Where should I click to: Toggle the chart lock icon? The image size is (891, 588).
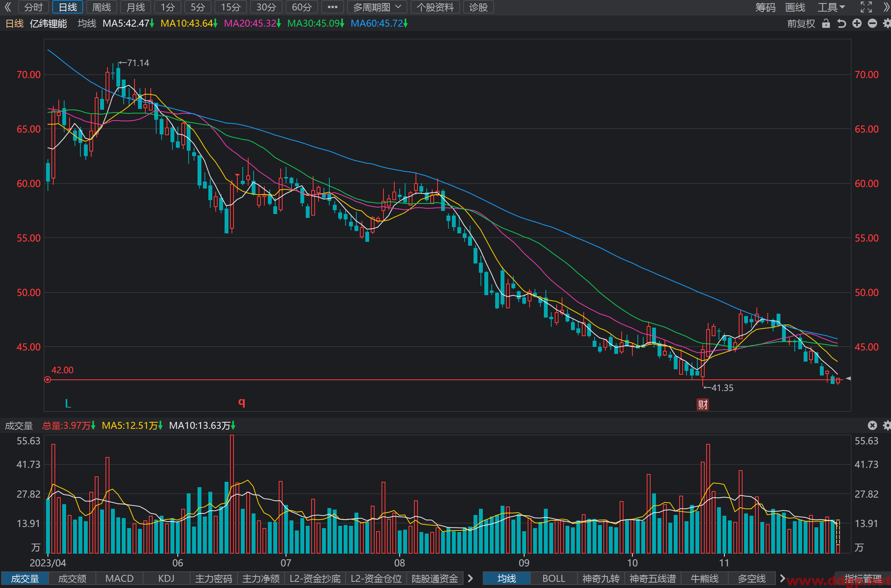[x=826, y=24]
